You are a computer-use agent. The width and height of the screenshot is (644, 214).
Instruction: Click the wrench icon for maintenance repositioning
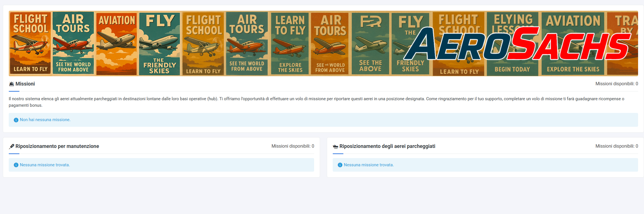(x=12, y=146)
